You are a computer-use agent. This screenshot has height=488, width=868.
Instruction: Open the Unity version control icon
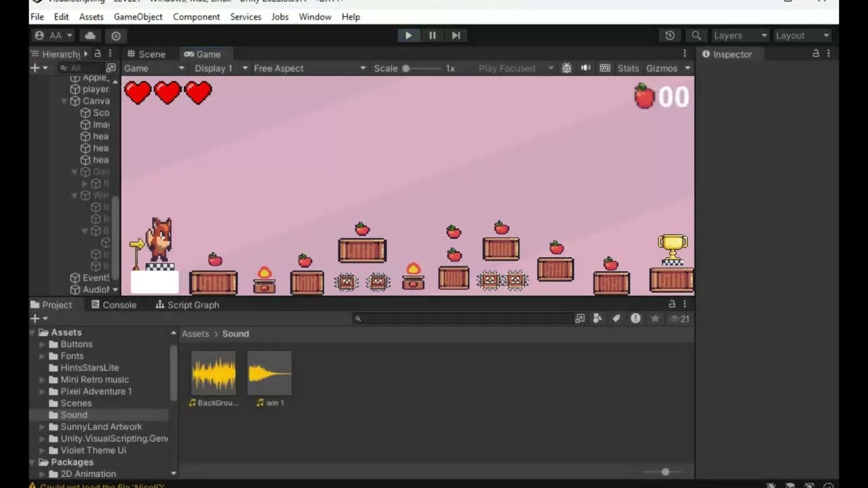point(116,35)
